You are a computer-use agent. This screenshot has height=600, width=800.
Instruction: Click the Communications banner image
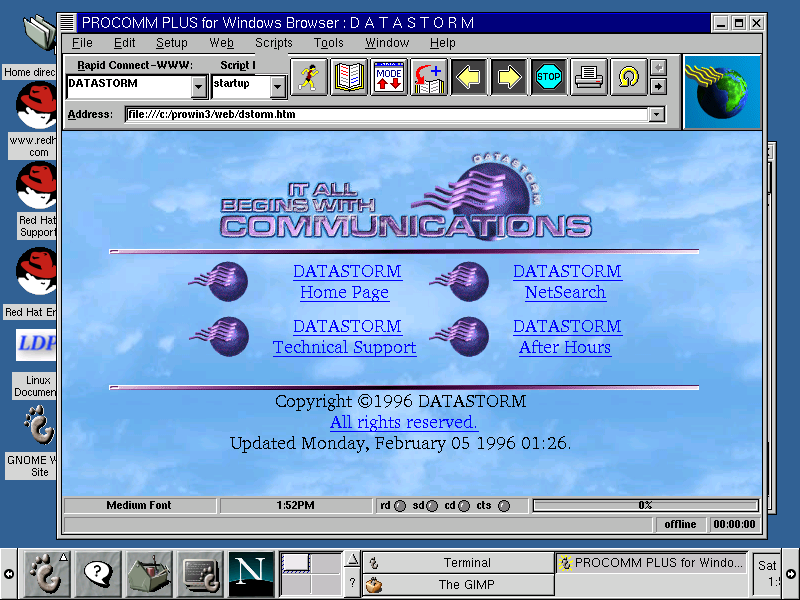[x=406, y=196]
